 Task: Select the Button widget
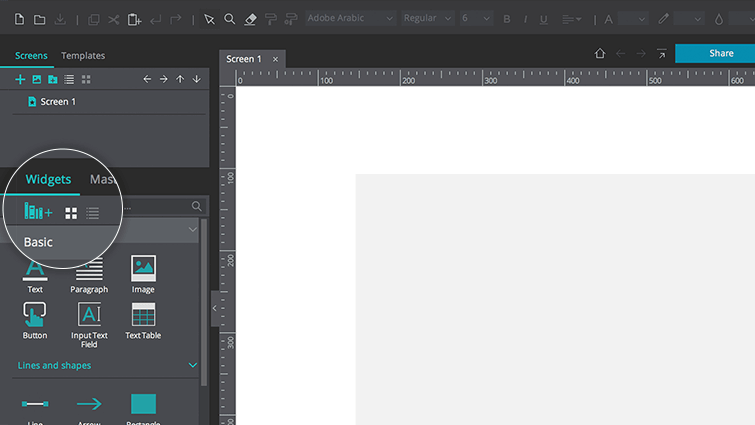coord(35,321)
